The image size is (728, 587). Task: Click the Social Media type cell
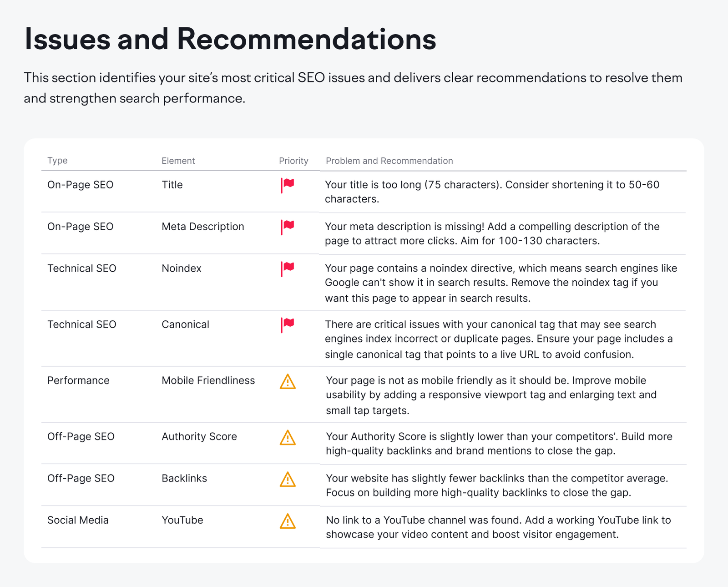coord(78,520)
